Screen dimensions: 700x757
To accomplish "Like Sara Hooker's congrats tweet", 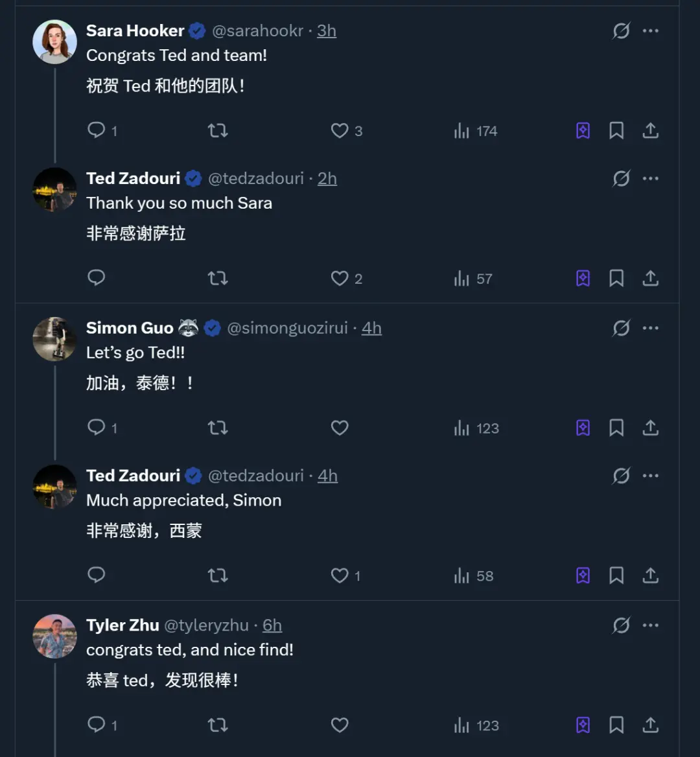I will (340, 130).
